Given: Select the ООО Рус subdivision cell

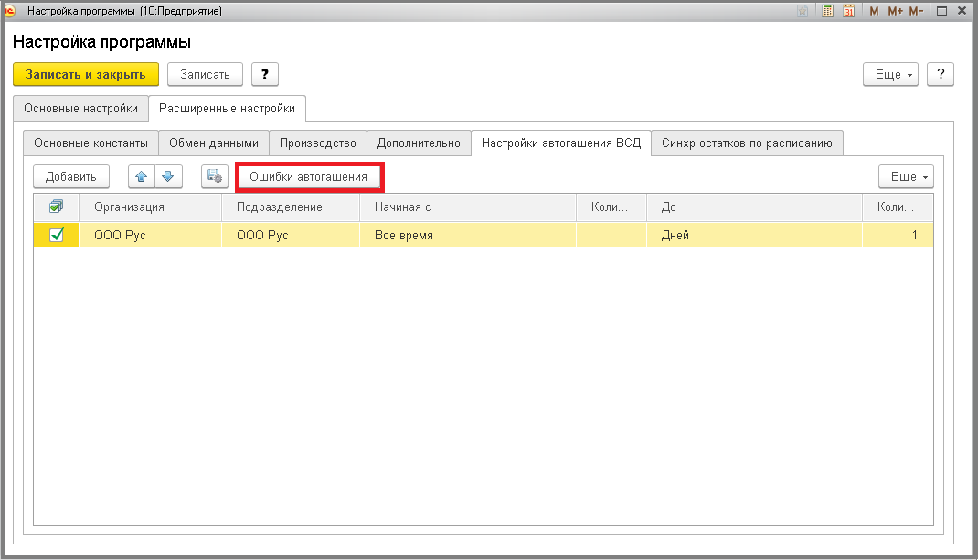Looking at the screenshot, I should click(291, 235).
